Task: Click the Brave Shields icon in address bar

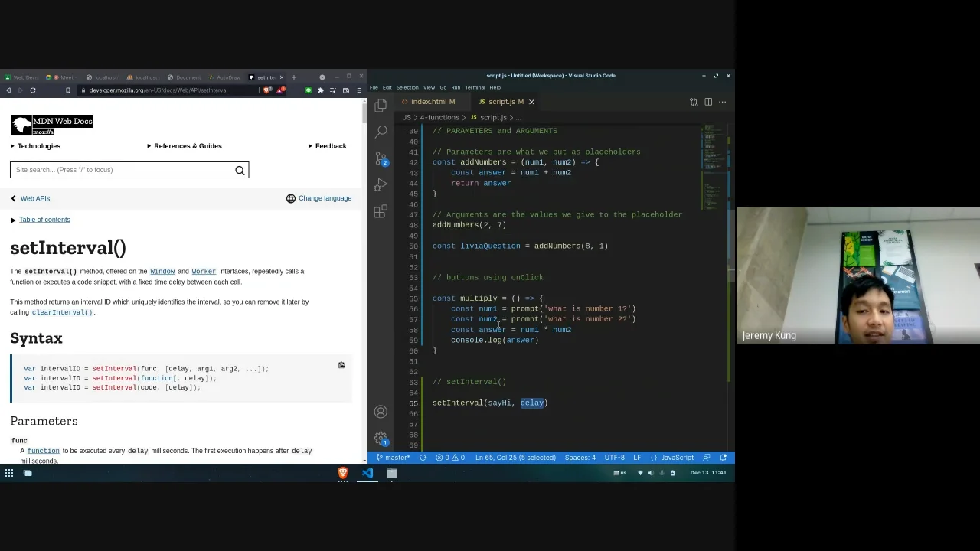Action: pyautogui.click(x=266, y=90)
